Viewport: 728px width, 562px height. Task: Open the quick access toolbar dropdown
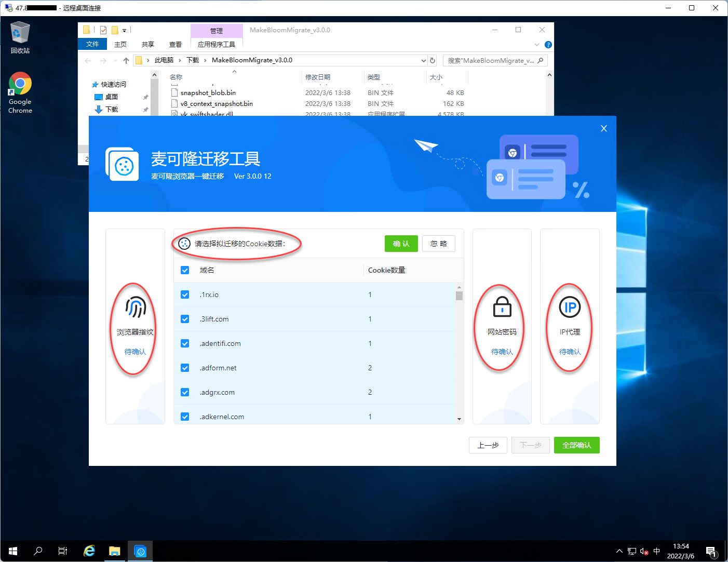[125, 31]
